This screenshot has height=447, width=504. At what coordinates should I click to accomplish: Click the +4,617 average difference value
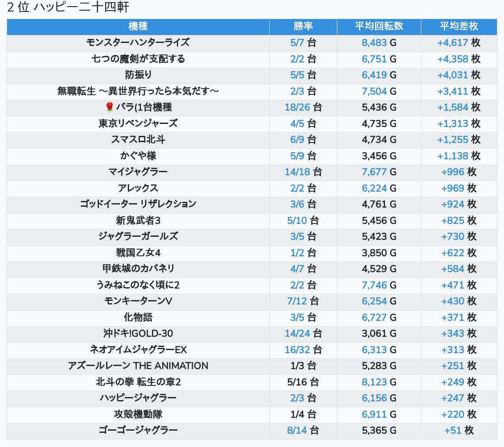pyautogui.click(x=452, y=43)
